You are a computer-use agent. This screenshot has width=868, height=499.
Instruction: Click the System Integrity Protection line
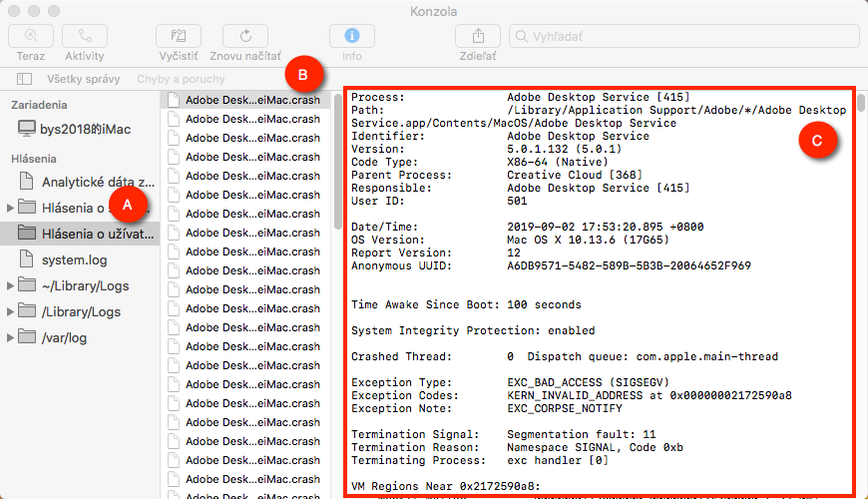[473, 330]
